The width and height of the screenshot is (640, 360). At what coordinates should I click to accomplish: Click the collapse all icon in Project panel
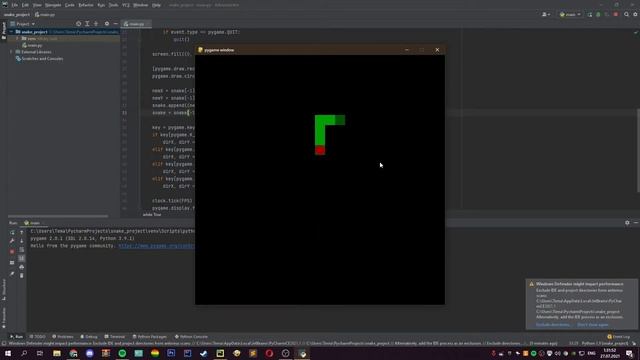coord(96,24)
